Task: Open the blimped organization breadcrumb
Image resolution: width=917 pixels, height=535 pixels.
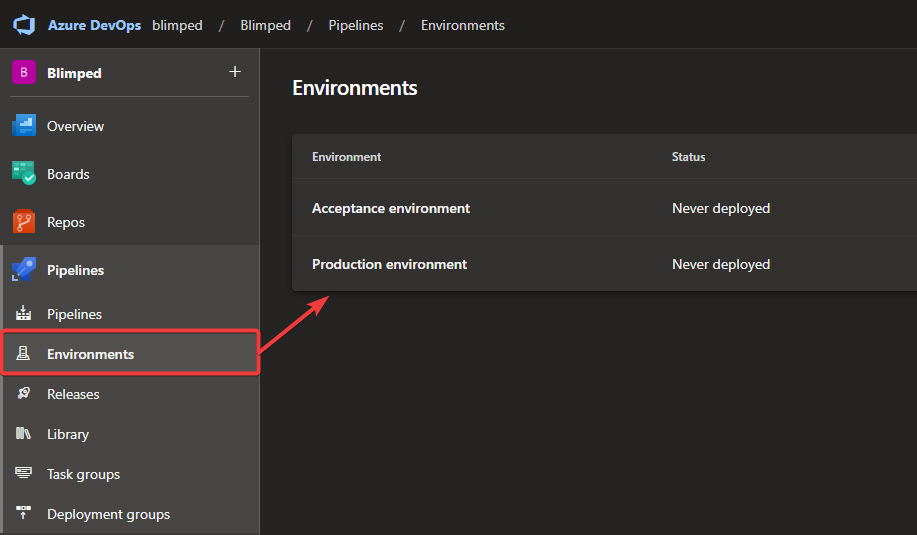Action: click(177, 25)
